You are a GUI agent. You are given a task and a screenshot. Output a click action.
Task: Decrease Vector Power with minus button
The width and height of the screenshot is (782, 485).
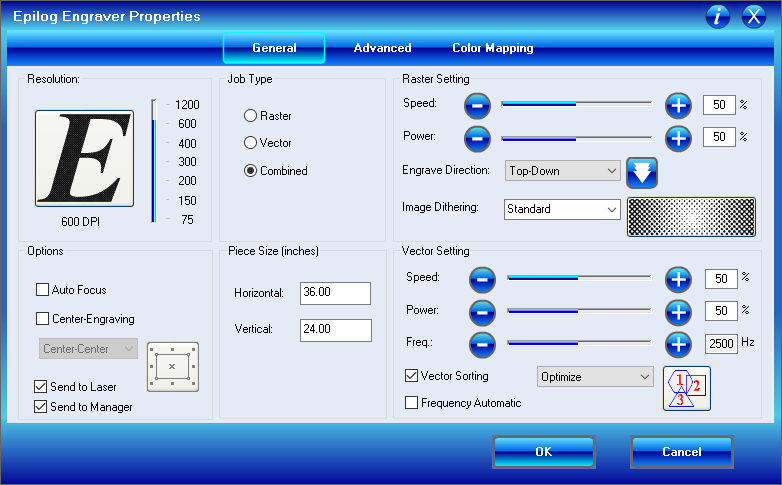pos(482,312)
